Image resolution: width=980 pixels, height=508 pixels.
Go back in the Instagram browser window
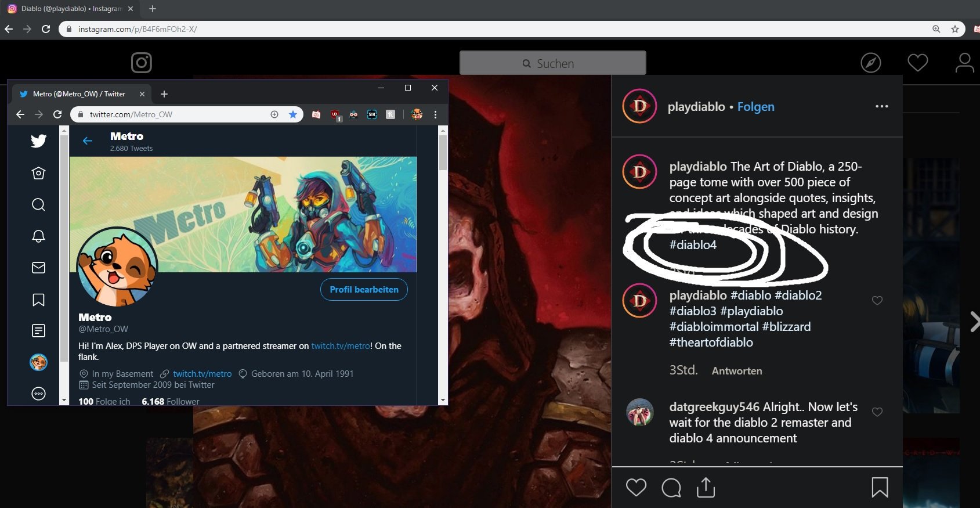coord(9,29)
